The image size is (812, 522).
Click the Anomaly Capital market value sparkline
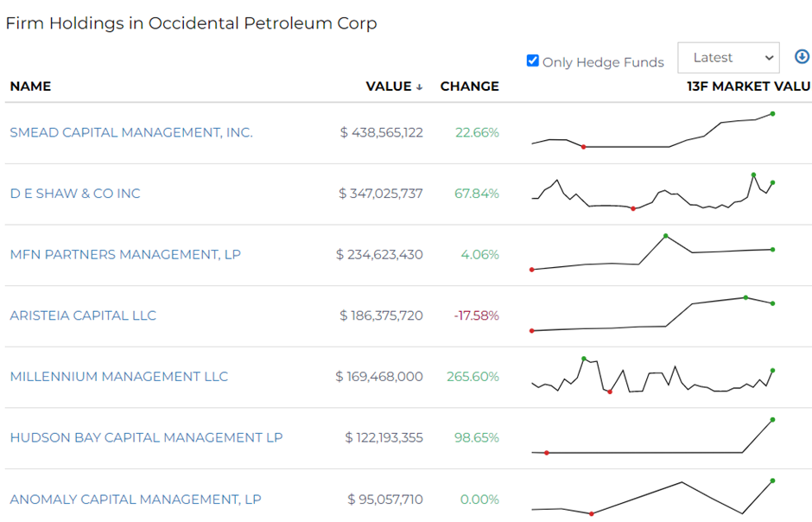[x=652, y=497]
